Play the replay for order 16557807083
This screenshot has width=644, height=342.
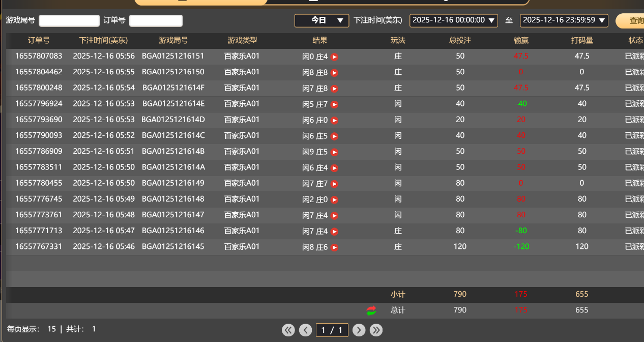(x=335, y=56)
